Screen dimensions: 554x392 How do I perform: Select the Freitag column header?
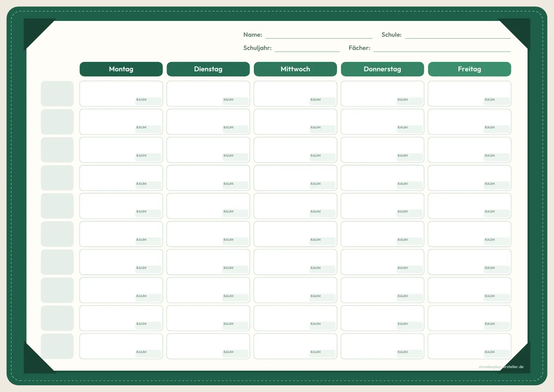click(469, 69)
